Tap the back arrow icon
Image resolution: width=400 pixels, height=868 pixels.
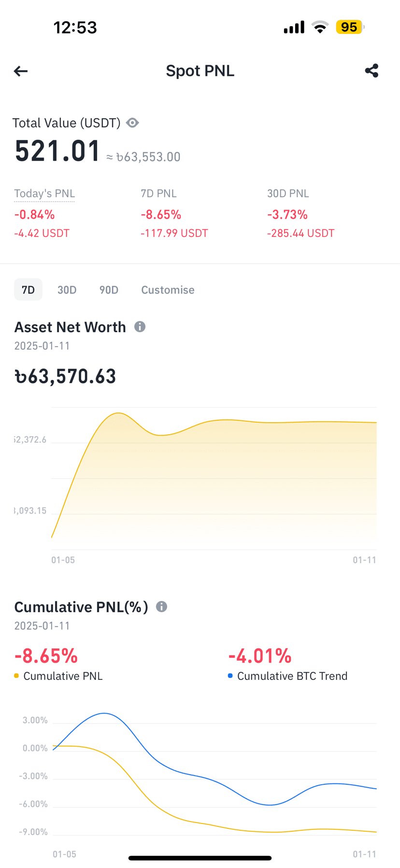click(x=21, y=71)
